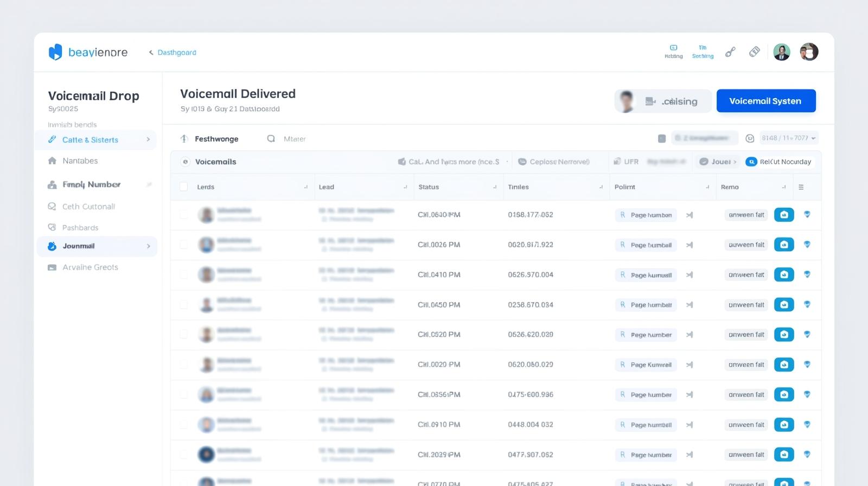868x486 pixels.
Task: Select Jounmail in sidebar
Action: [97, 246]
